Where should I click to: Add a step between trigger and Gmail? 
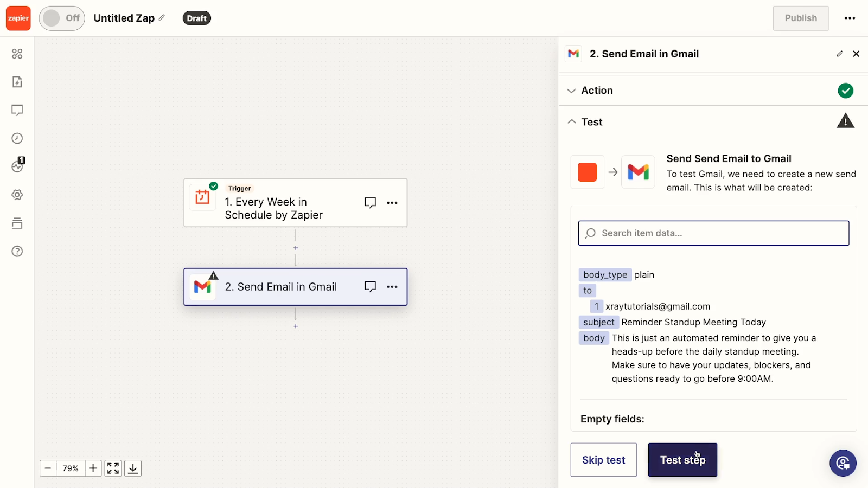(x=296, y=248)
